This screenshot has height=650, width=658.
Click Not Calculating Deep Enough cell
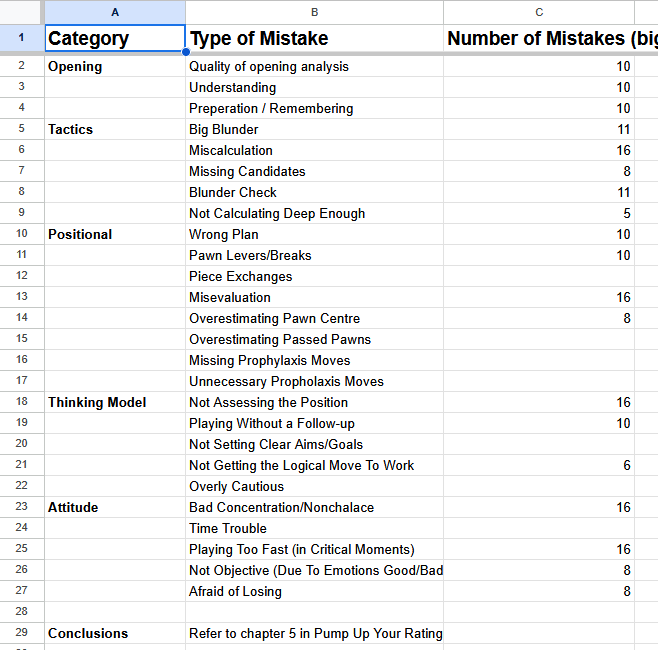click(314, 213)
